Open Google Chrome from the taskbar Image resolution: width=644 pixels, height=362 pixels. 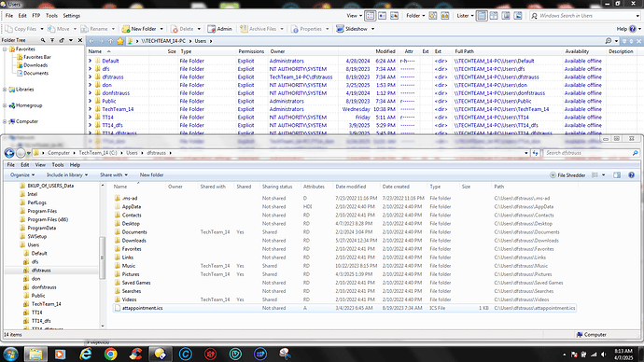(110, 354)
